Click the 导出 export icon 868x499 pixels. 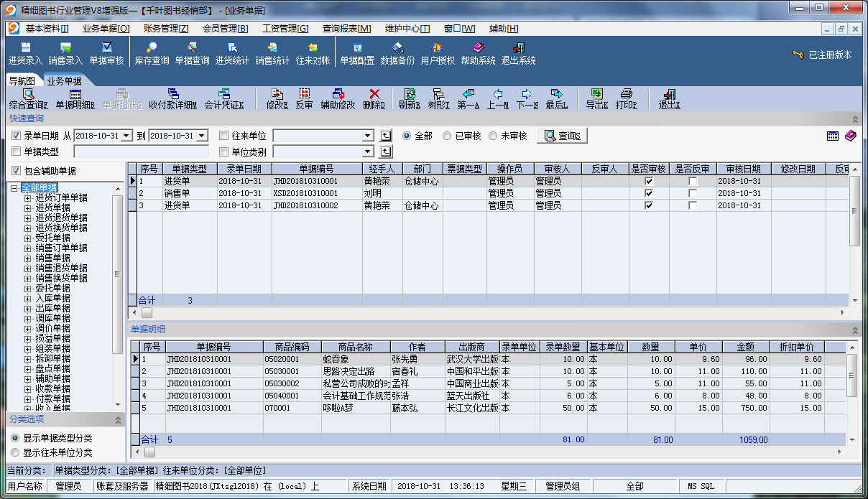point(596,99)
